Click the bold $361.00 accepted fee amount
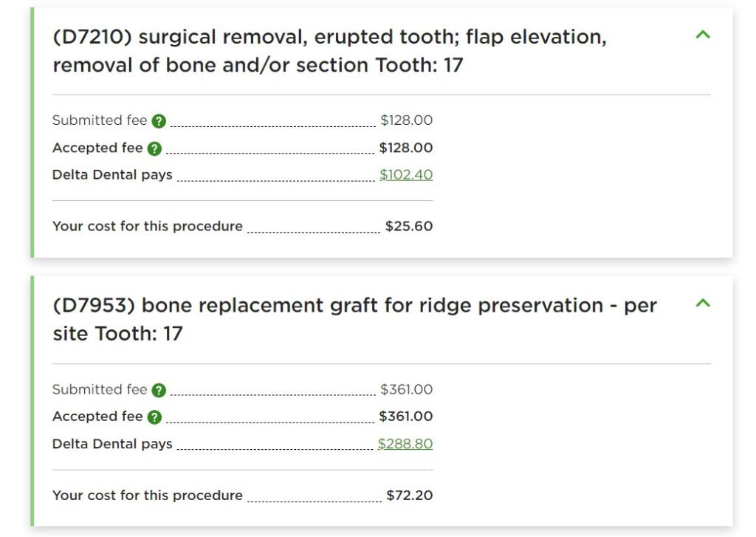 [406, 417]
